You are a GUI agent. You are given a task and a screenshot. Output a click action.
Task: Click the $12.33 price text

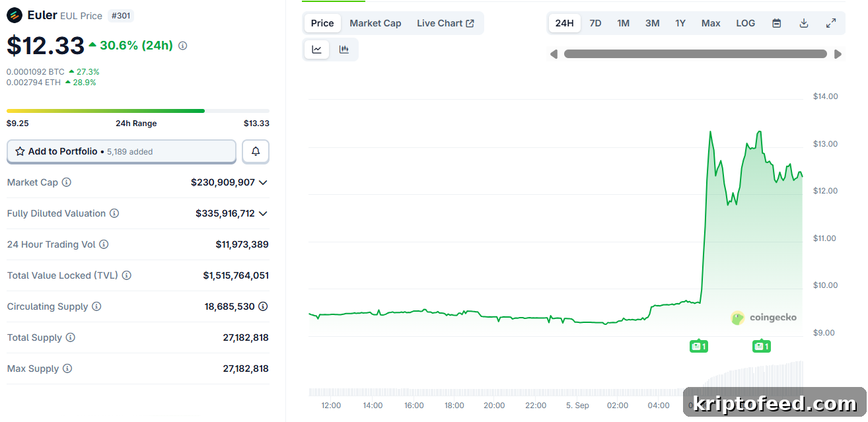tap(46, 46)
